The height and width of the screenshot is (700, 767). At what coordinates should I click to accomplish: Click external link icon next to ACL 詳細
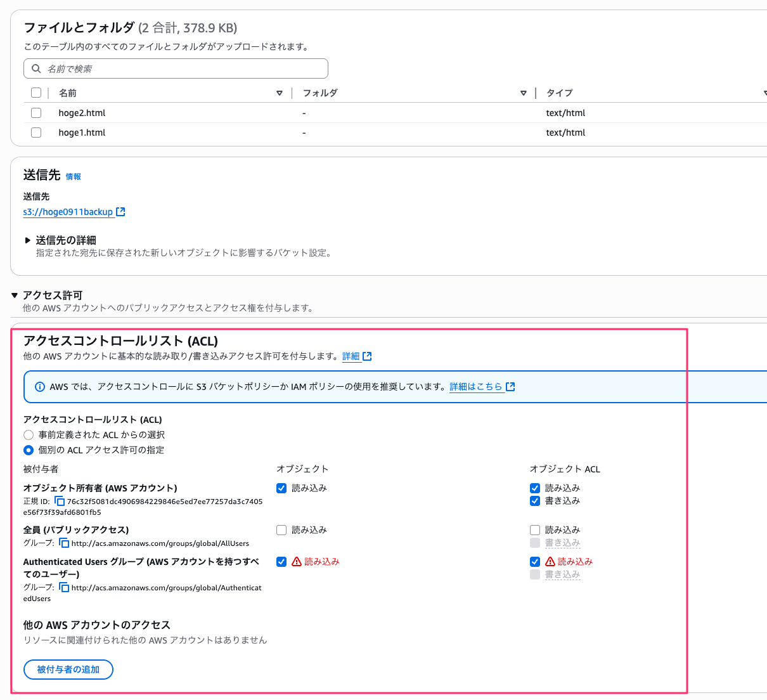click(x=367, y=356)
